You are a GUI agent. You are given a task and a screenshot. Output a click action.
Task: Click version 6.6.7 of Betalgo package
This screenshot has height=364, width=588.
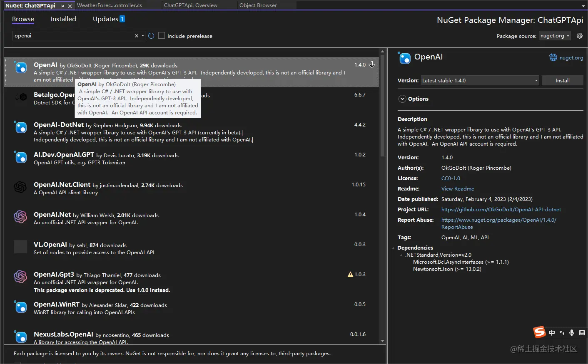pyautogui.click(x=360, y=95)
